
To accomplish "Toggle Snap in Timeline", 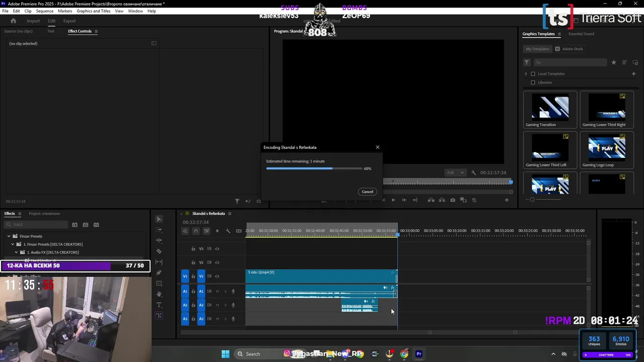I will point(196,231).
